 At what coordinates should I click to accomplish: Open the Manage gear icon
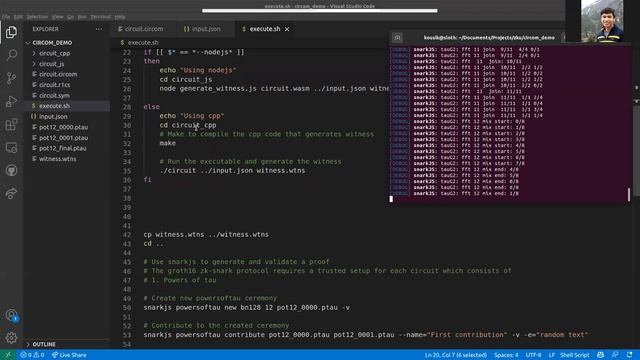coord(11,338)
